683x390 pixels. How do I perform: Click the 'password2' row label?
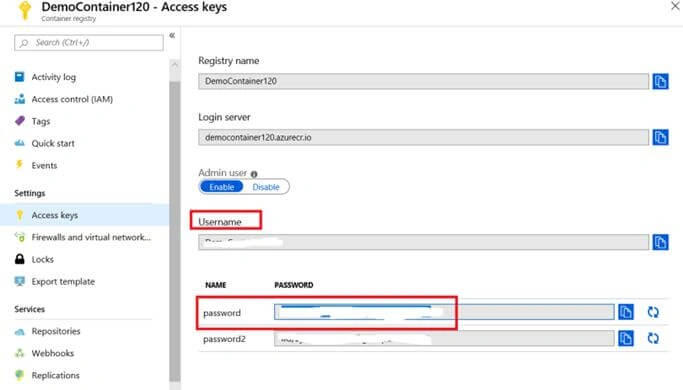[x=224, y=339]
